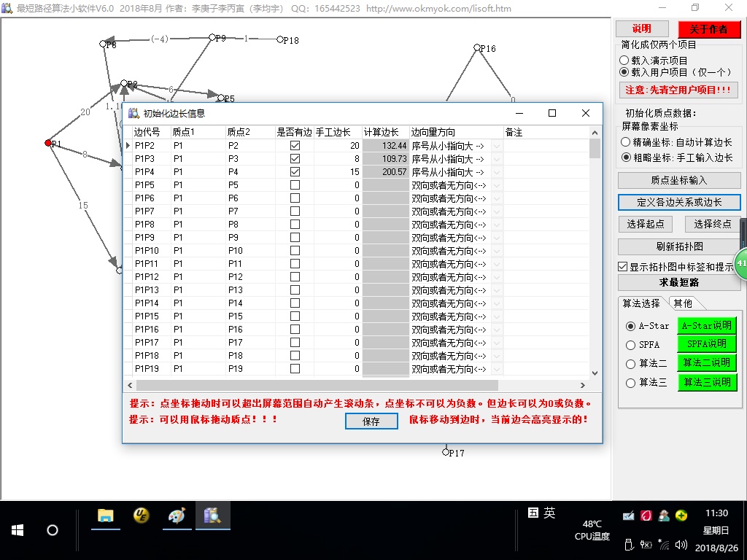747x560 pixels.
Task: Open the green SPFA说明 button
Action: pos(707,344)
